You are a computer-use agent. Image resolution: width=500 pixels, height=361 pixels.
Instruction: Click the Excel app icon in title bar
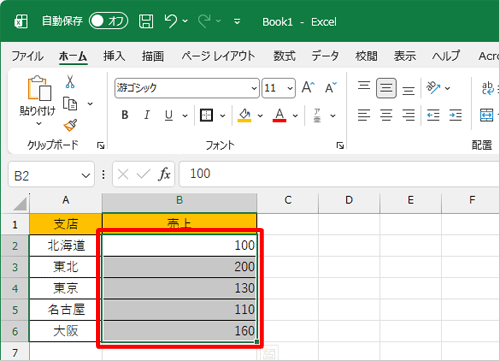click(21, 22)
